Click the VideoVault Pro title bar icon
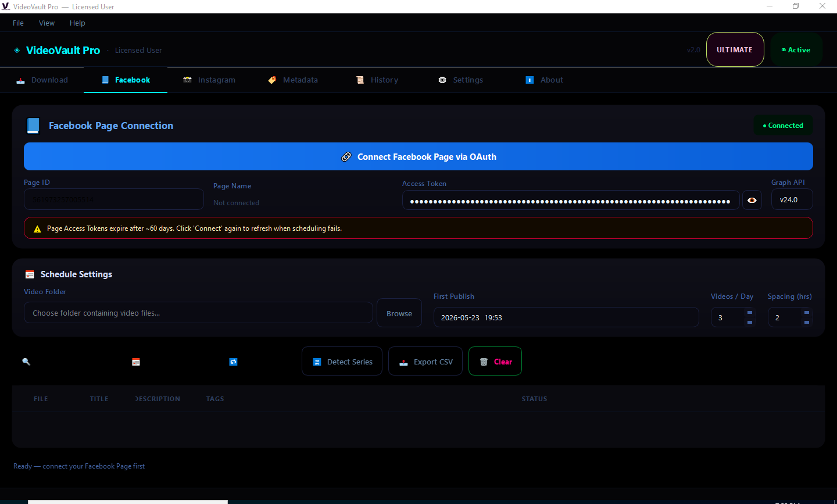Image resolution: width=837 pixels, height=504 pixels. tap(6, 6)
